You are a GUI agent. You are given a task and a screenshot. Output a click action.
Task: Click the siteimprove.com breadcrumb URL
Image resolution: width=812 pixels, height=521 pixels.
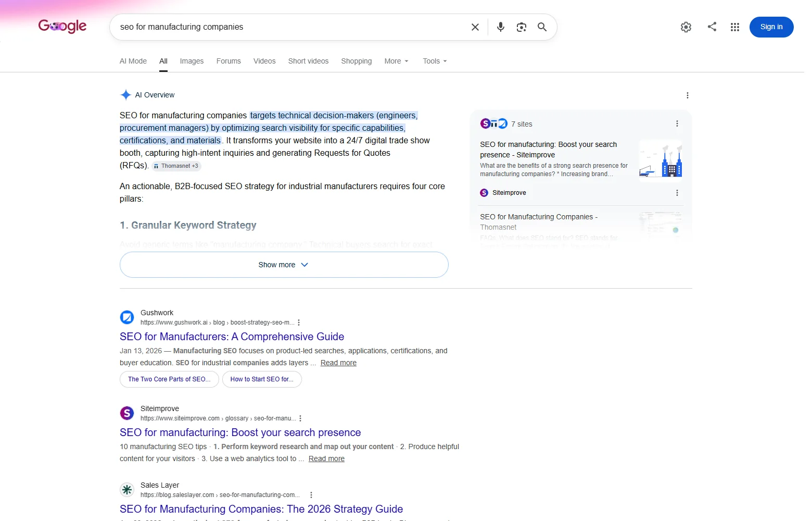coord(218,418)
